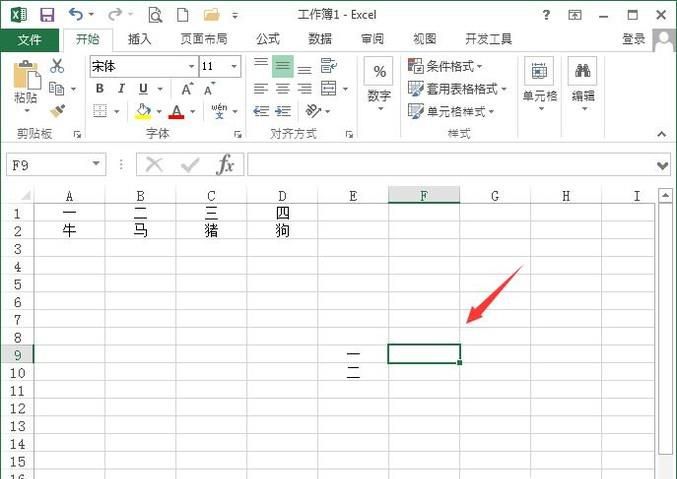Switch to the 插入 tab
677x479 pixels.
pos(139,39)
